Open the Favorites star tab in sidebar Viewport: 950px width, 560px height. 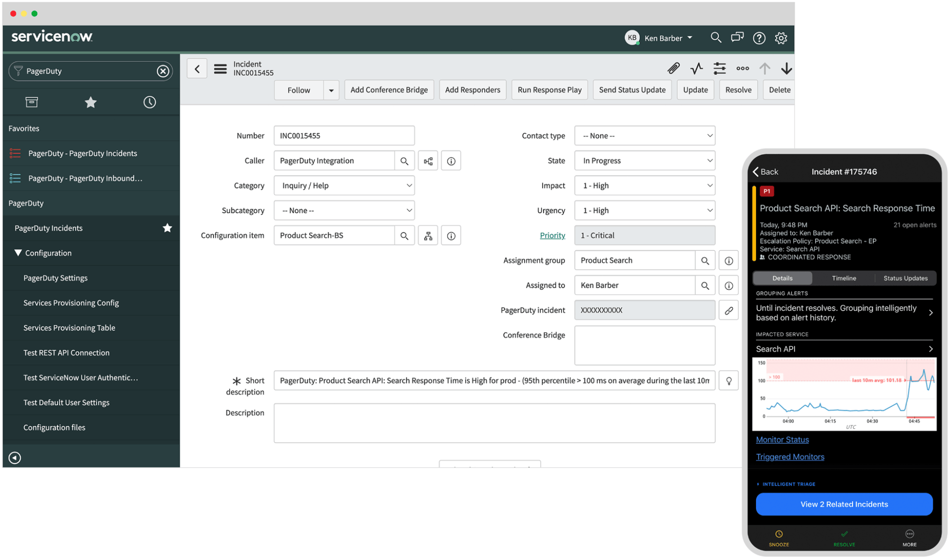pyautogui.click(x=90, y=102)
